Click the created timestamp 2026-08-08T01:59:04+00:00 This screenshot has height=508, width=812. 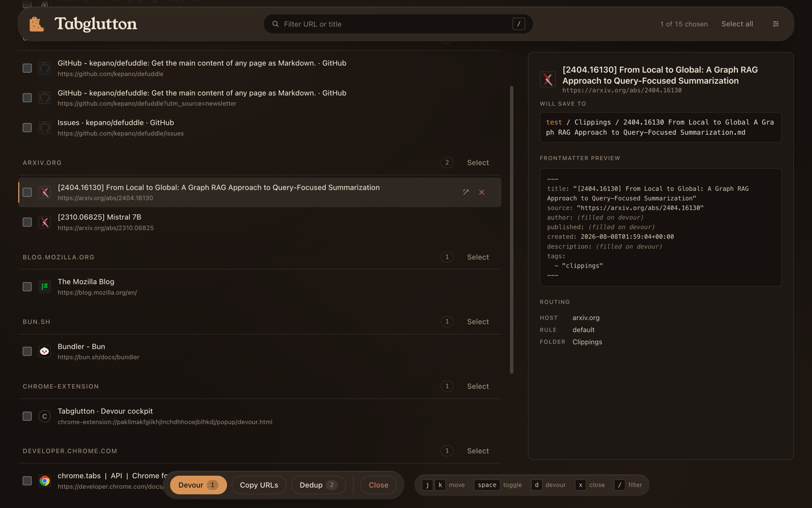pyautogui.click(x=627, y=237)
